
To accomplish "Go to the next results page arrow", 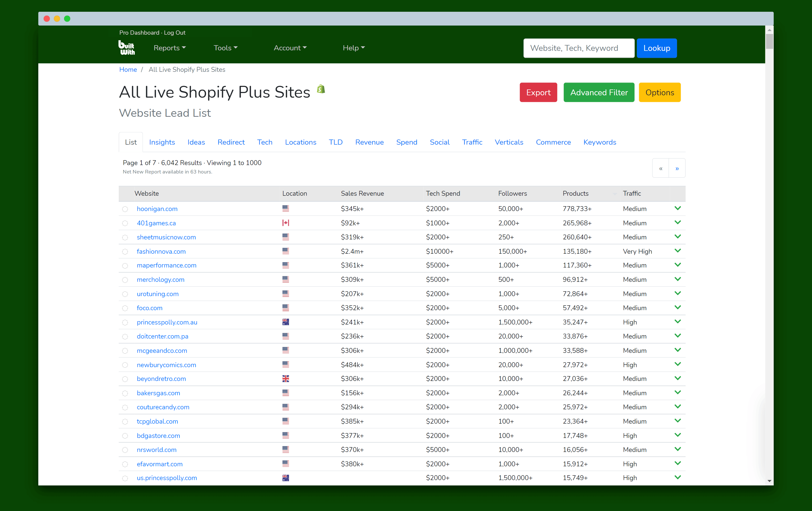I will click(x=677, y=168).
